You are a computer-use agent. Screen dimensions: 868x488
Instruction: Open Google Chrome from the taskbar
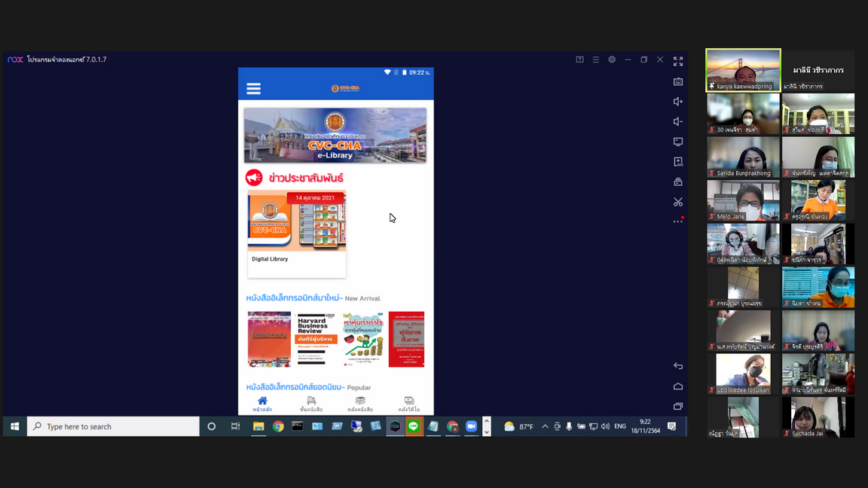pos(278,426)
